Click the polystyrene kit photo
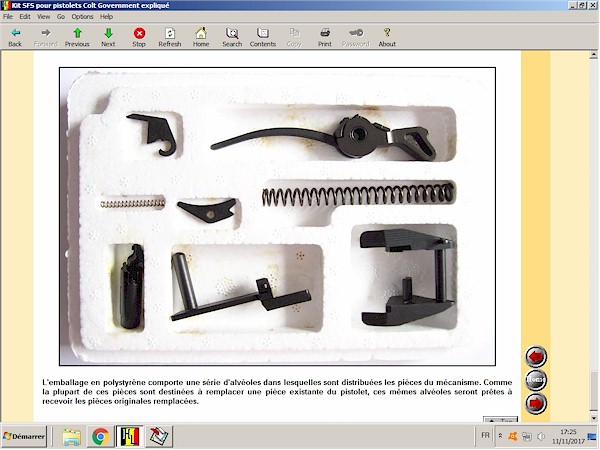Viewport: 600px width, 450px height. 277,217
